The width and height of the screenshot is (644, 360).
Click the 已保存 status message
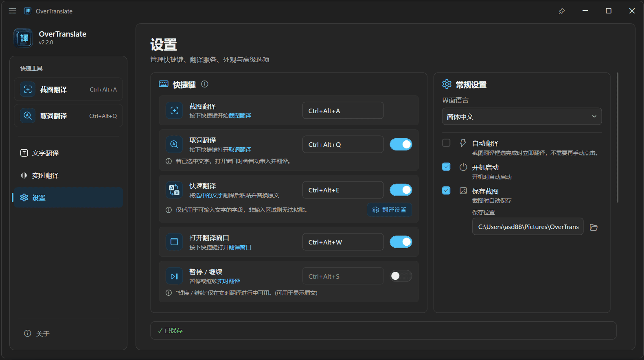click(170, 331)
